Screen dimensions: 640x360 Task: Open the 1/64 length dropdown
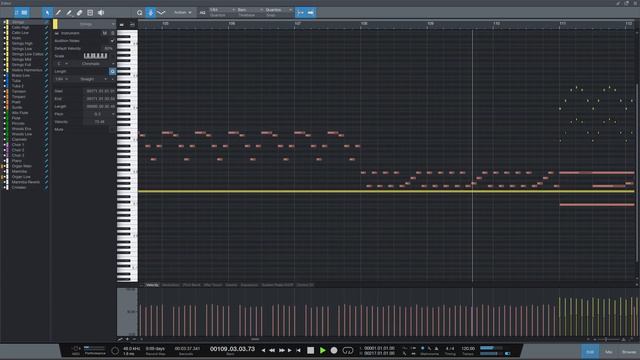click(x=62, y=79)
